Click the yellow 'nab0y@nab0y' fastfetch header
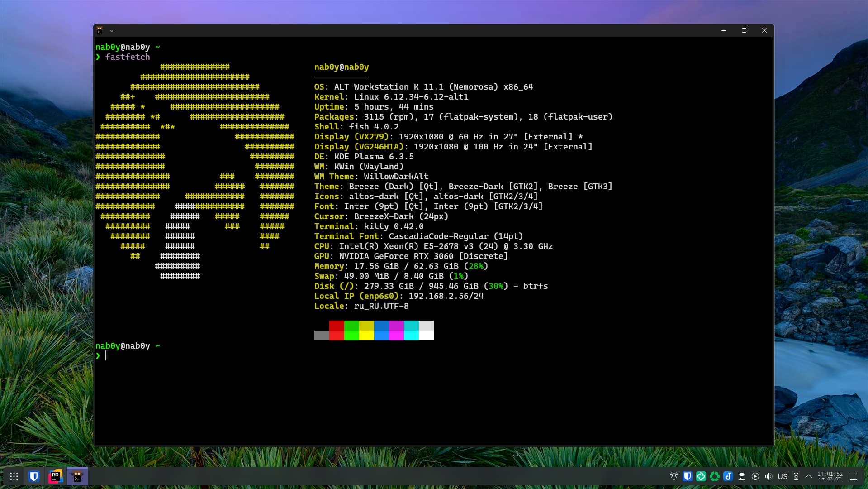This screenshot has height=489, width=868. tap(342, 67)
